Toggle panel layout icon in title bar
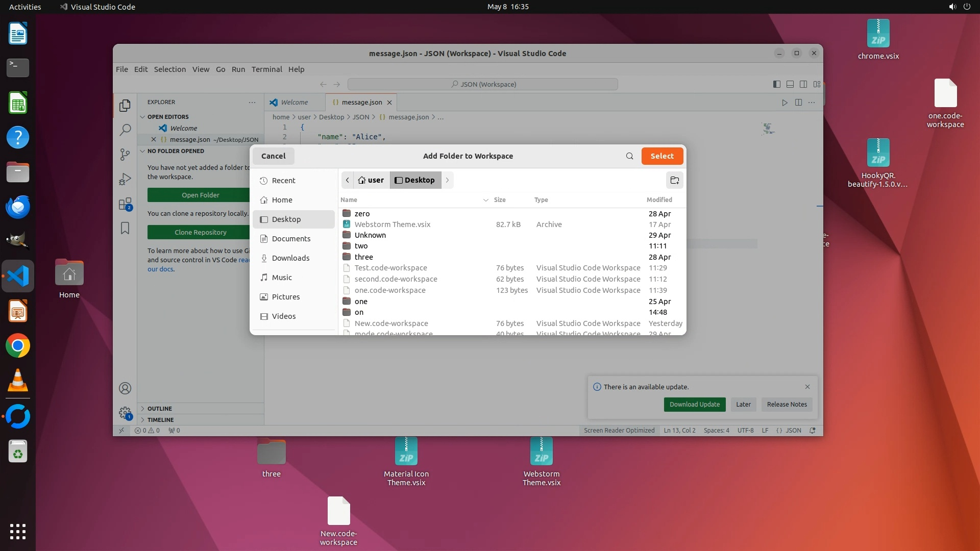 790,84
